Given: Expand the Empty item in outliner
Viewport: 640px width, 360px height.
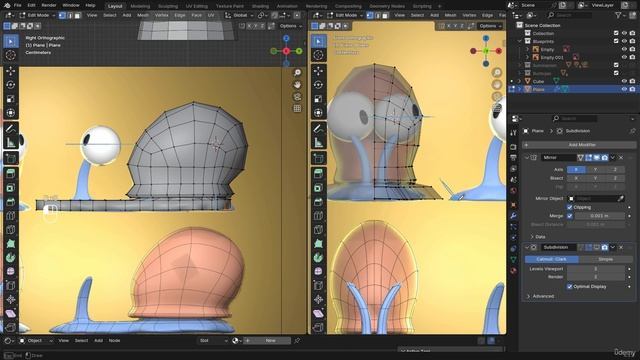Looking at the screenshot, I should pyautogui.click(x=527, y=49).
